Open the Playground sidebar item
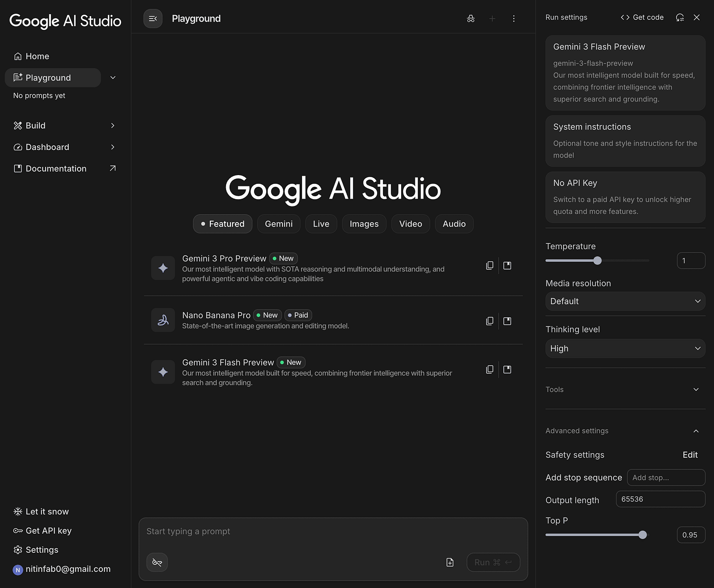This screenshot has height=588, width=714. tap(53, 77)
